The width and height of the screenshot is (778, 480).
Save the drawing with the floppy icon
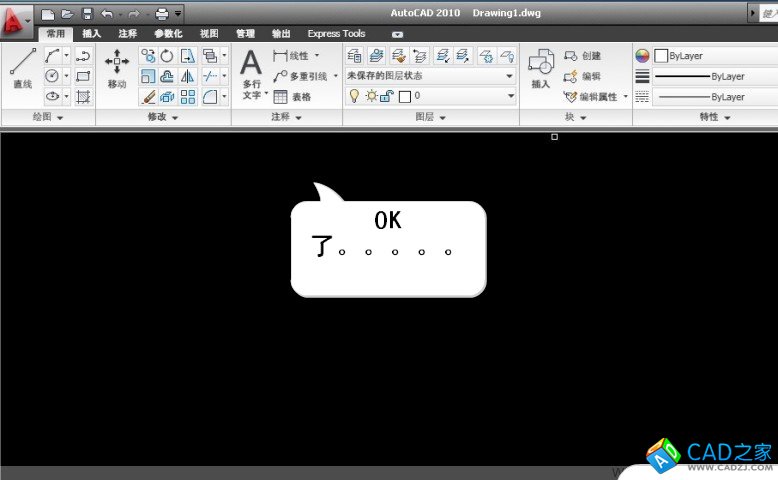(x=87, y=14)
